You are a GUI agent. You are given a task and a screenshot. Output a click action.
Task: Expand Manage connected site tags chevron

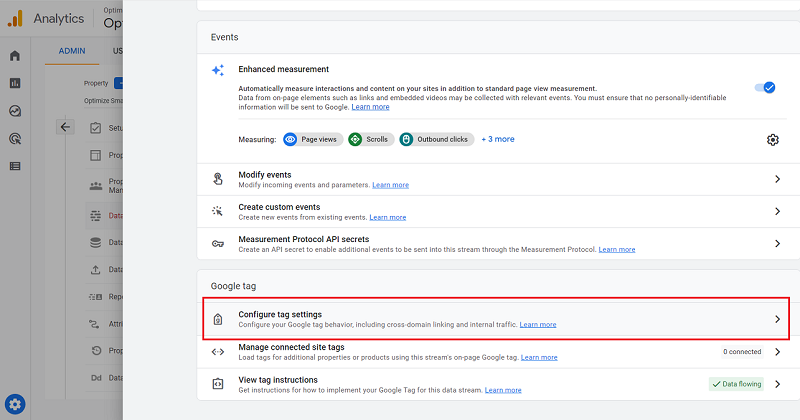click(x=778, y=352)
